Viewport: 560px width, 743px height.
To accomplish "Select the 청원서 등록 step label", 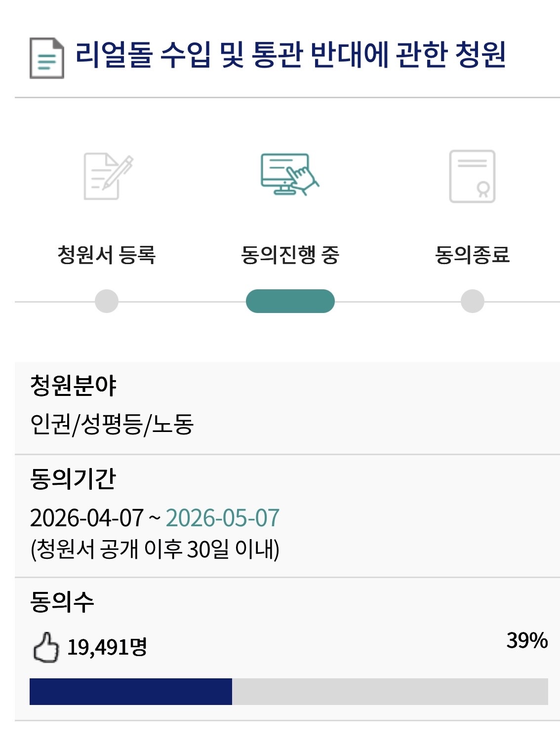I will point(107,255).
